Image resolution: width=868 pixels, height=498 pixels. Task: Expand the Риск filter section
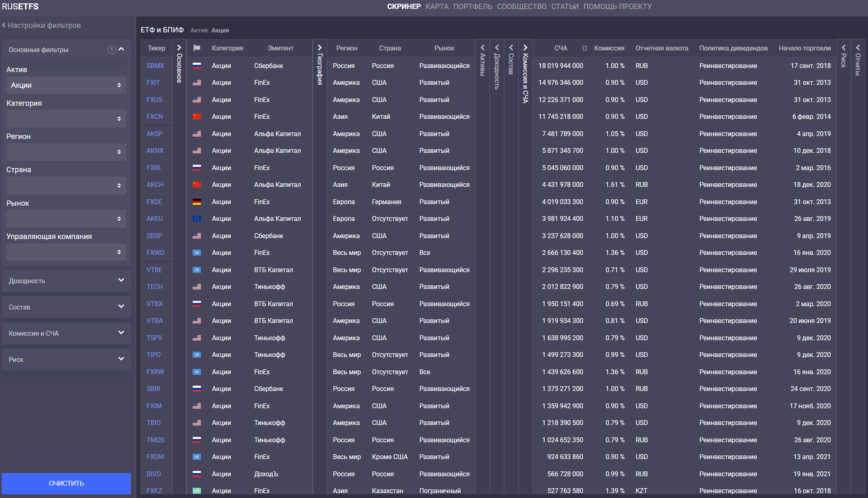coord(66,359)
